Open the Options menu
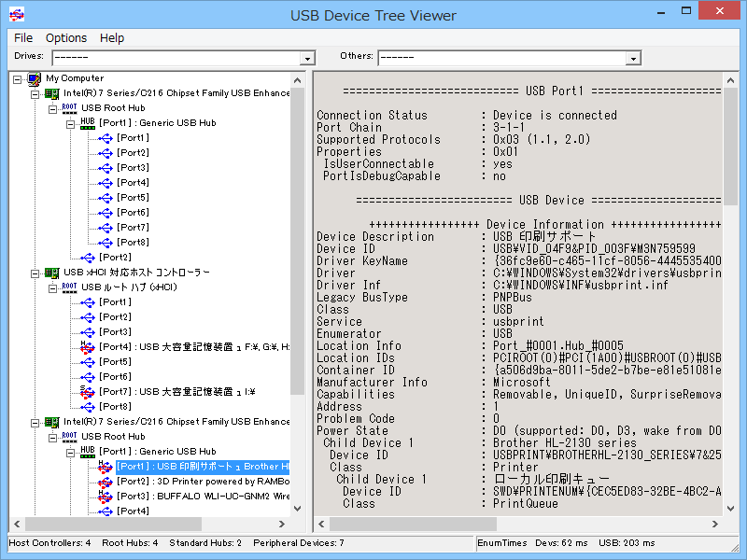This screenshot has width=747, height=560. 65,38
